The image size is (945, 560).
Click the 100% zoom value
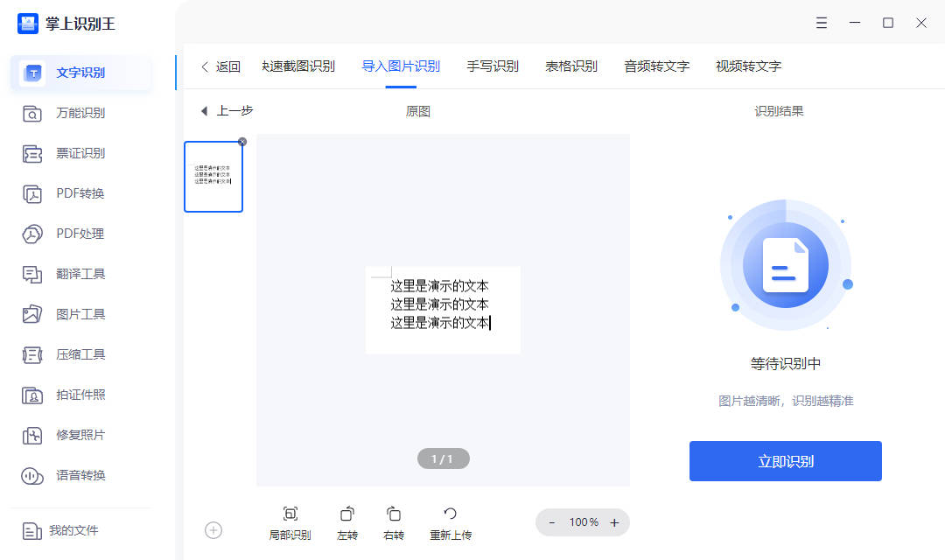[x=584, y=522]
